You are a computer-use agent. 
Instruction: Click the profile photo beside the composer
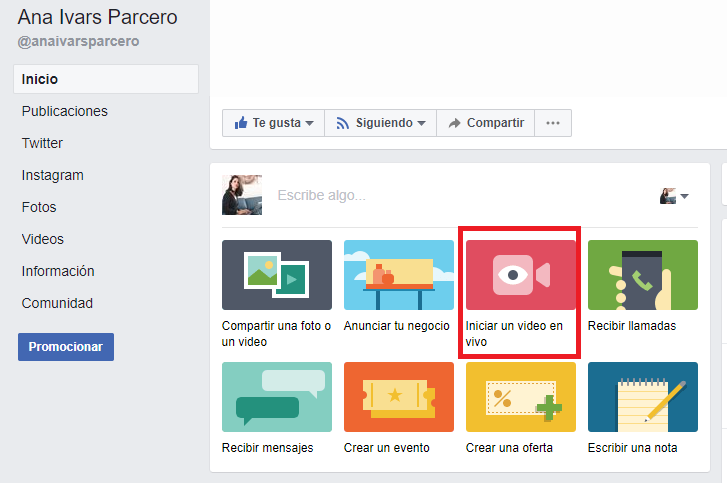click(x=242, y=195)
